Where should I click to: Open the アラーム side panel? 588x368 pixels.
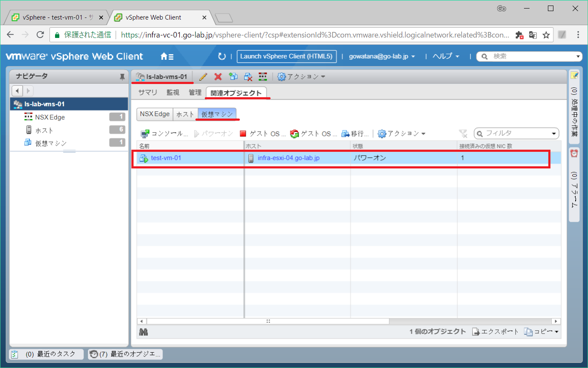[574, 184]
